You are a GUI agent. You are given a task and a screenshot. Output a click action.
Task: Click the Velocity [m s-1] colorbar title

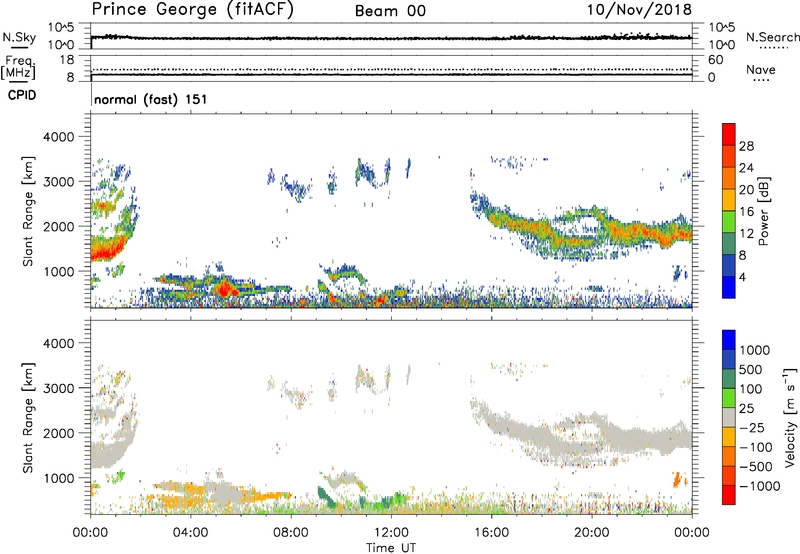click(x=790, y=417)
